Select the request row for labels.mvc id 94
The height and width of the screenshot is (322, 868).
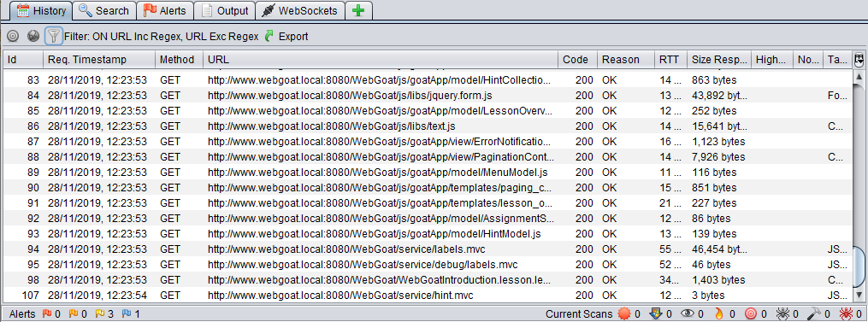[x=427, y=249]
